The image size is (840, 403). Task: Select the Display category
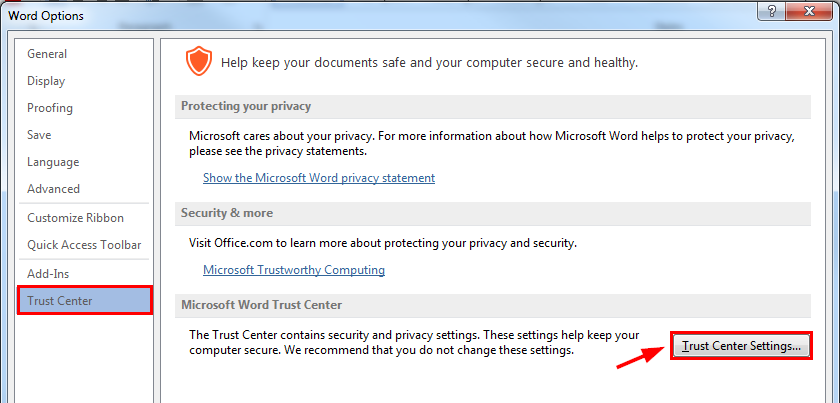(x=46, y=81)
